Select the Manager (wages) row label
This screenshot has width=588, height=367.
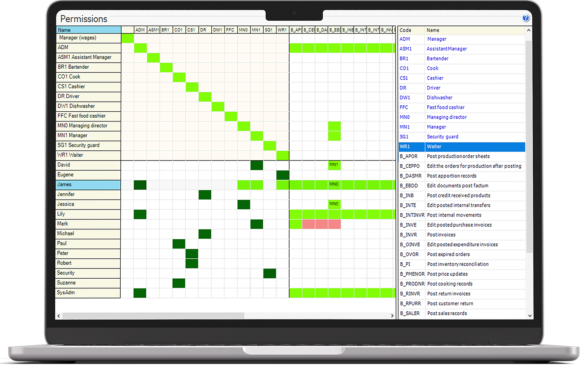(x=88, y=38)
